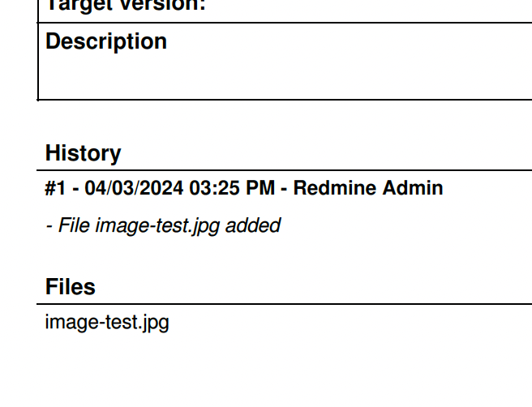Click the time "03:25 PM" in the history entry
Image resolution: width=532 pixels, height=407 pixels.
pyautogui.click(x=232, y=188)
